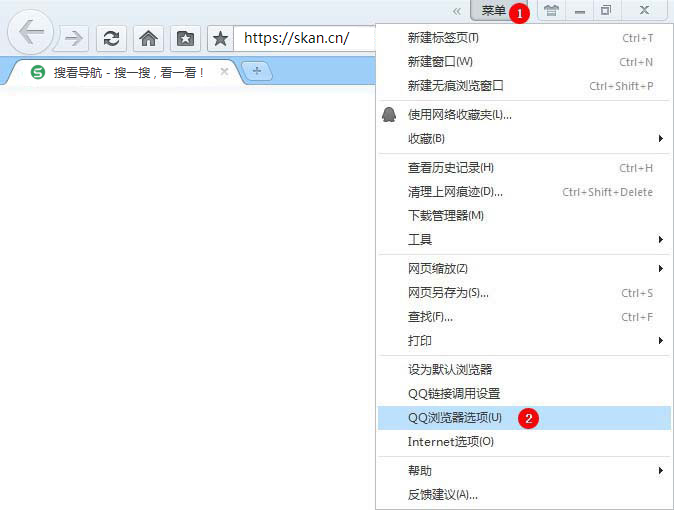Choose 新建无痕浏览窗口 from the menu

(x=456, y=86)
